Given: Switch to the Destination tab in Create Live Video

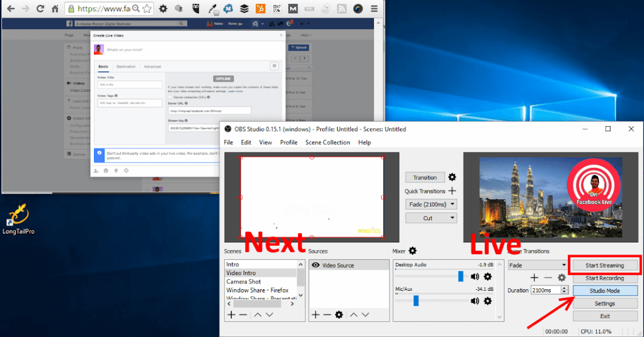Looking at the screenshot, I should (x=126, y=67).
